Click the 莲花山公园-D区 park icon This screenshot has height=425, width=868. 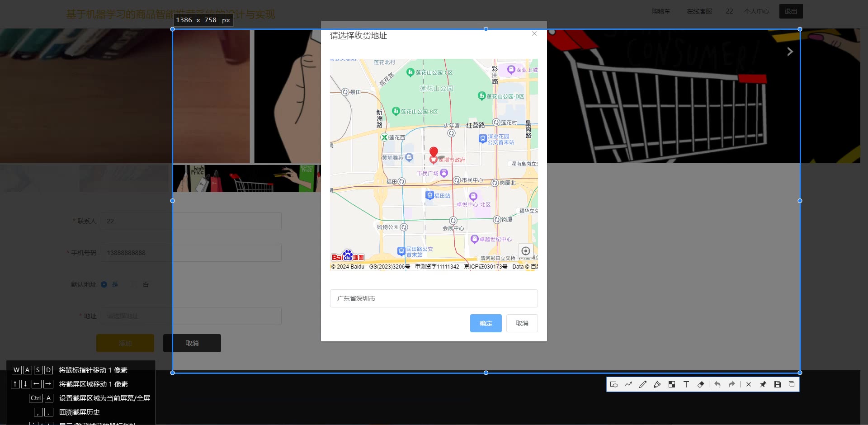point(481,95)
